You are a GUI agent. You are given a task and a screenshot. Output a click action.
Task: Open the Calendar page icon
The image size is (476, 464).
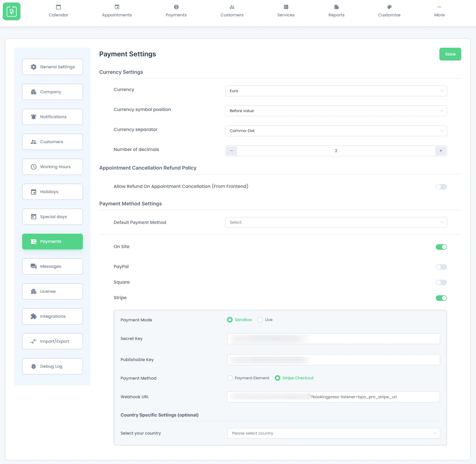coord(58,7)
